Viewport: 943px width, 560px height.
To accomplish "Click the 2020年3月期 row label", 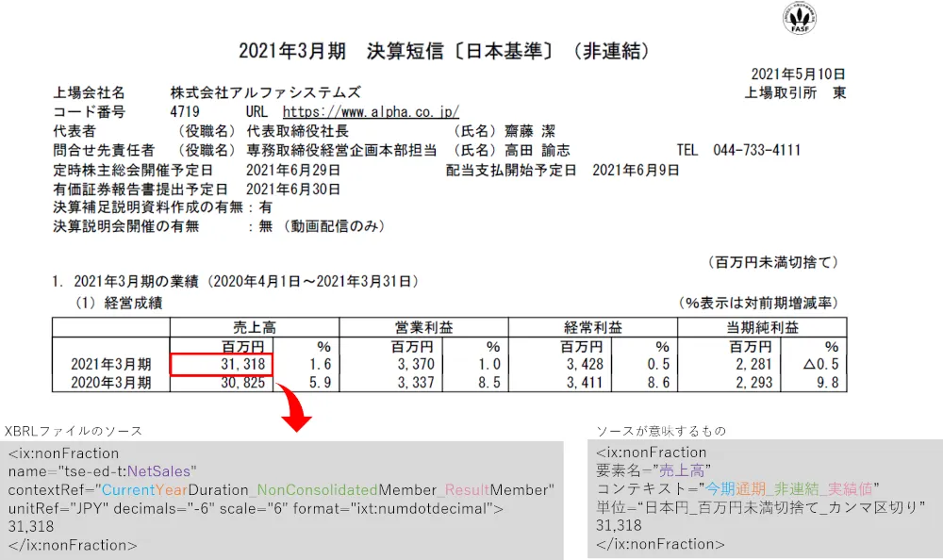I will click(x=110, y=383).
